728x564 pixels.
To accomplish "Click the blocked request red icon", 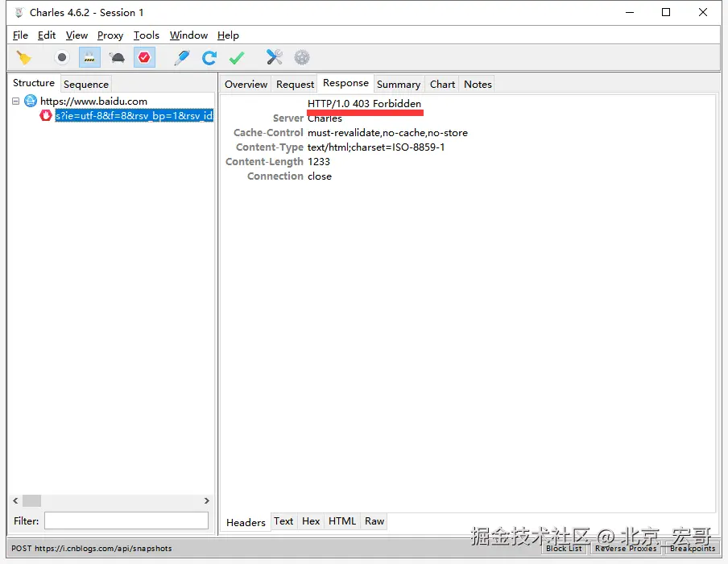I will tap(45, 115).
